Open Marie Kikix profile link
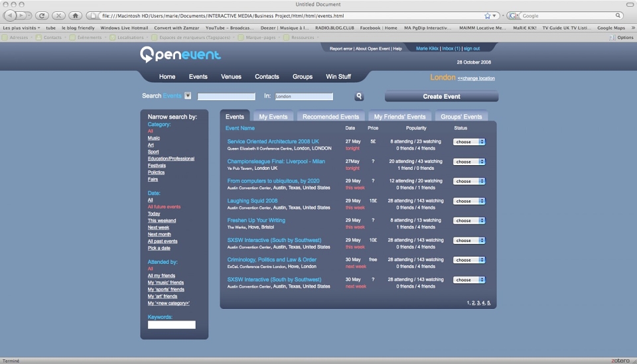637x364 pixels. [x=427, y=48]
